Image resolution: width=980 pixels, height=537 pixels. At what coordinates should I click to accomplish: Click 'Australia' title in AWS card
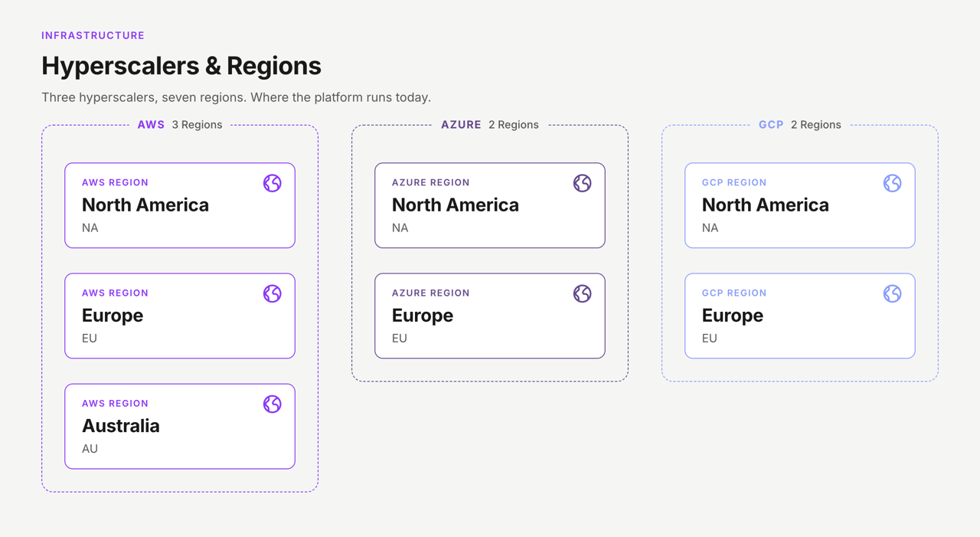point(121,426)
